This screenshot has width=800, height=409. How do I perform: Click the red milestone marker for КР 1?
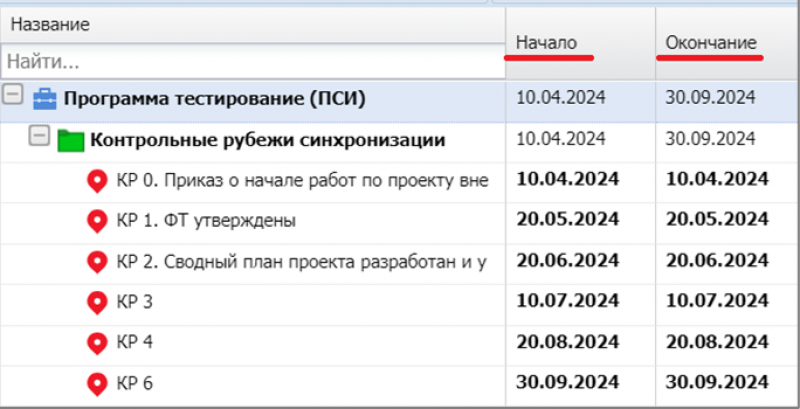(97, 221)
